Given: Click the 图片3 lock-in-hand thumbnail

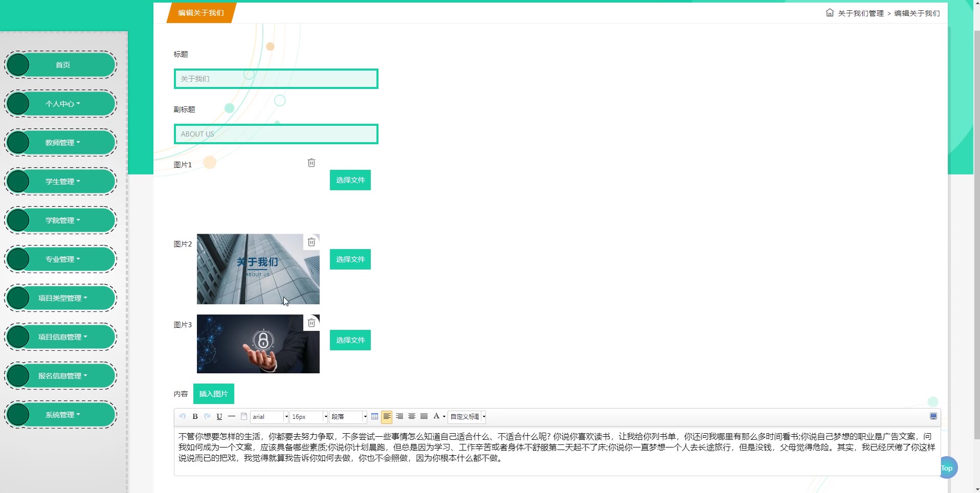Looking at the screenshot, I should [258, 344].
